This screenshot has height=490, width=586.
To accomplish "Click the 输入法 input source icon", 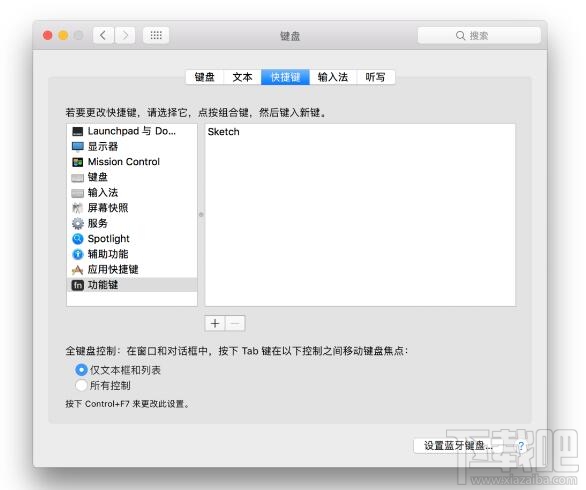I will pyautogui.click(x=77, y=193).
